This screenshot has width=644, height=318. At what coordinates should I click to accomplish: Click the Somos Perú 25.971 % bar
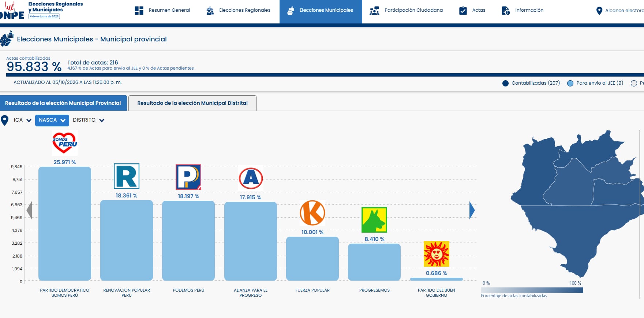[65, 223]
